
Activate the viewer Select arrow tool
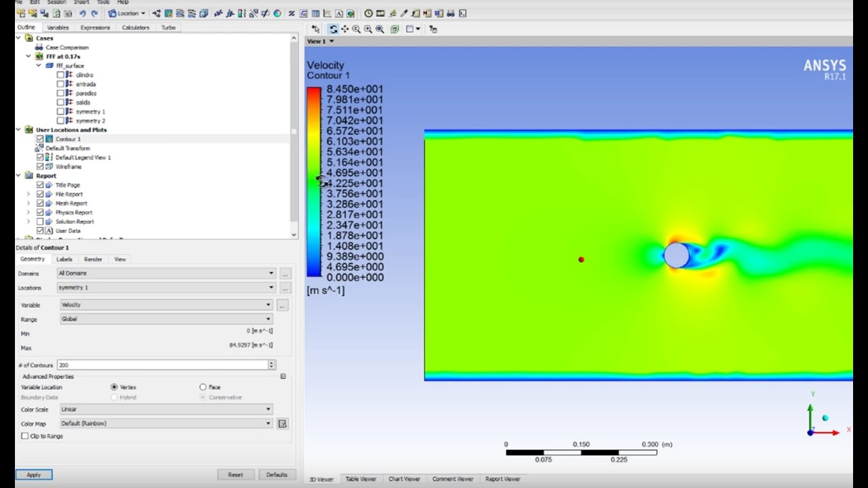[x=316, y=29]
